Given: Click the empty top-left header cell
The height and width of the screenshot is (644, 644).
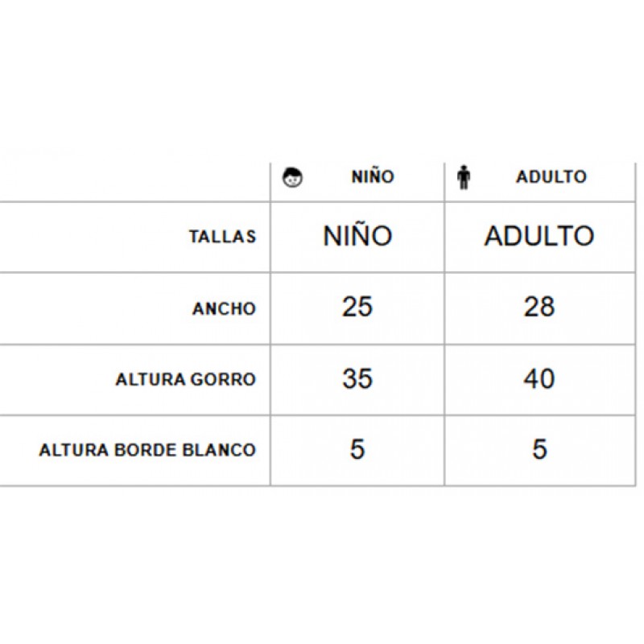Looking at the screenshot, I should click(134, 182).
